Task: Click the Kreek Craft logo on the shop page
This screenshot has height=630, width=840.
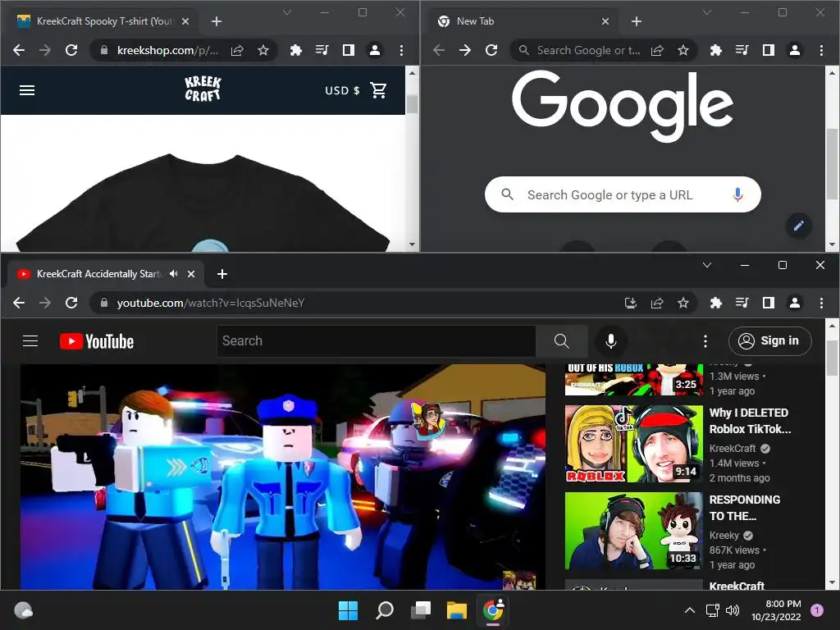Action: (x=203, y=89)
